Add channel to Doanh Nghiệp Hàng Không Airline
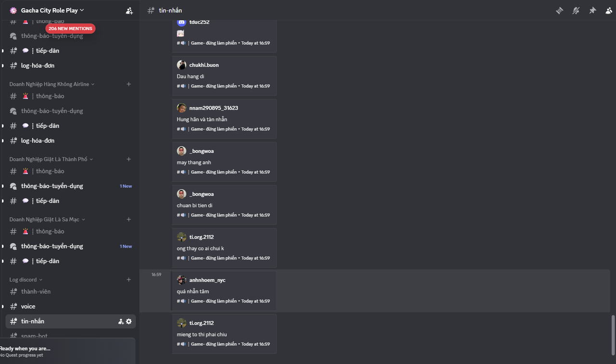Viewport: 616px width, 364px height. pos(128,84)
